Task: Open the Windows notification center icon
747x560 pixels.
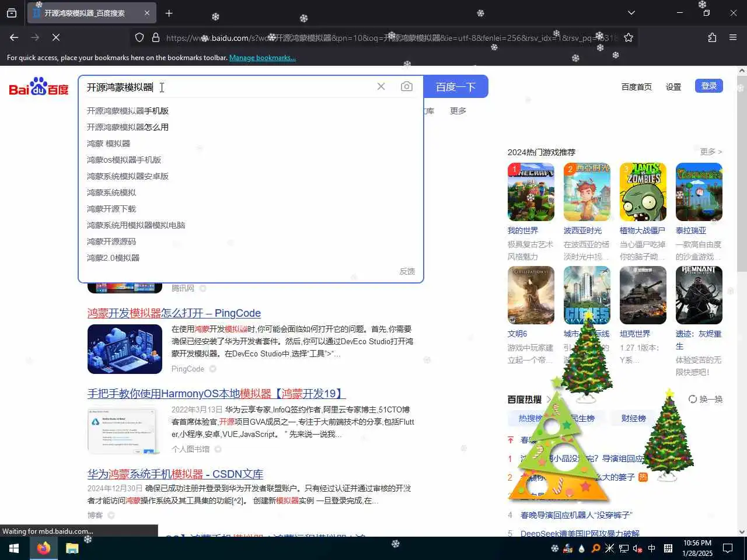Action: coord(728,548)
